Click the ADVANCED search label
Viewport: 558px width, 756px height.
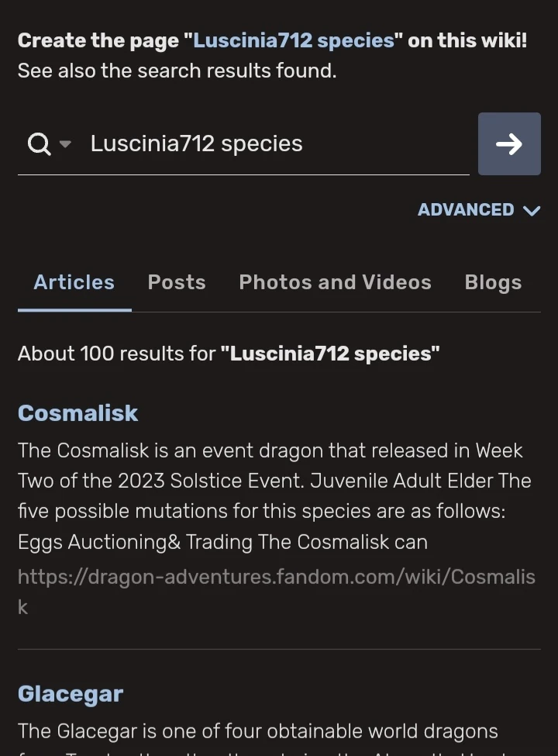466,210
